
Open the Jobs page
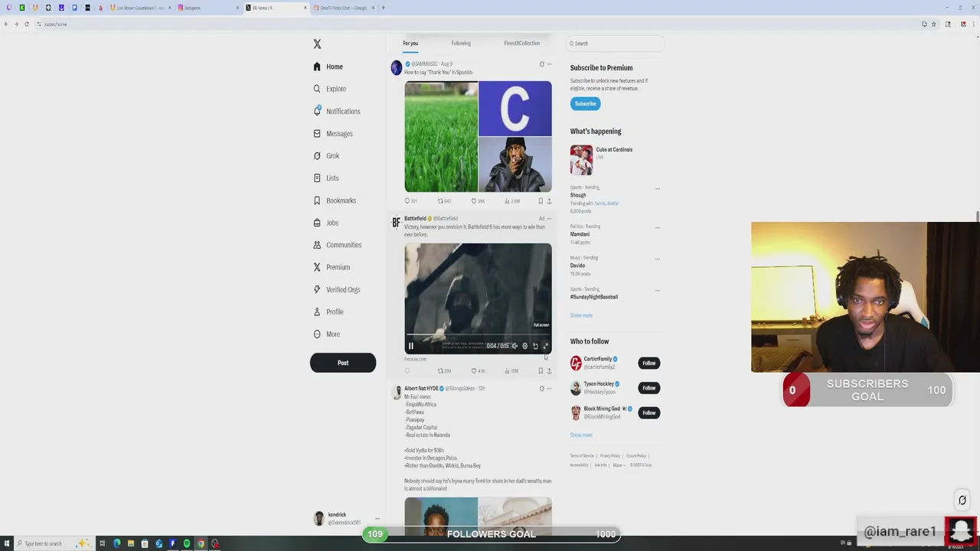pos(326,223)
